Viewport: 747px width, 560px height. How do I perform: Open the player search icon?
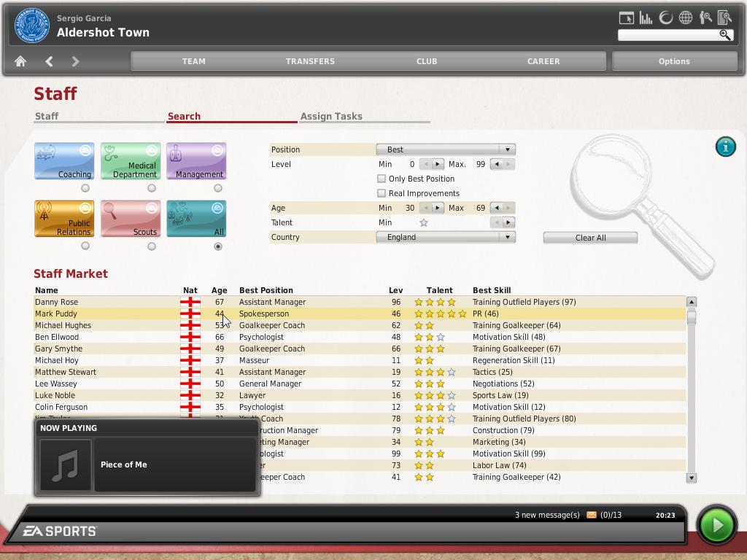705,18
